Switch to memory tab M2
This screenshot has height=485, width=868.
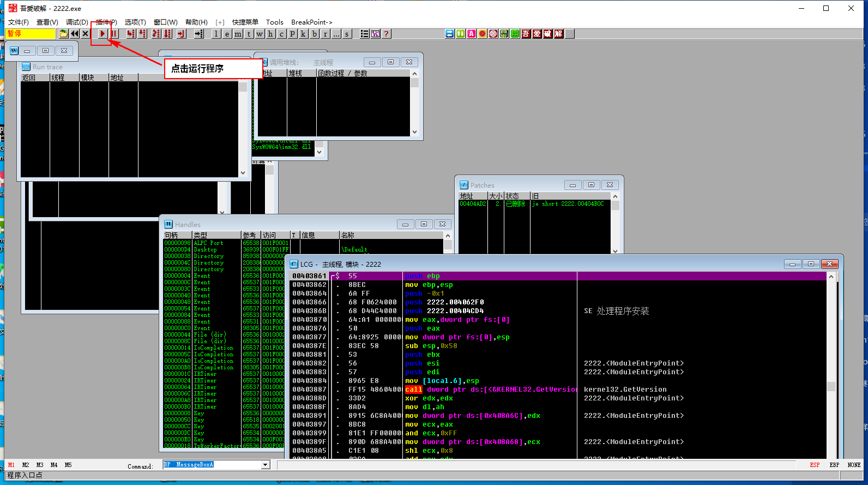click(x=26, y=465)
